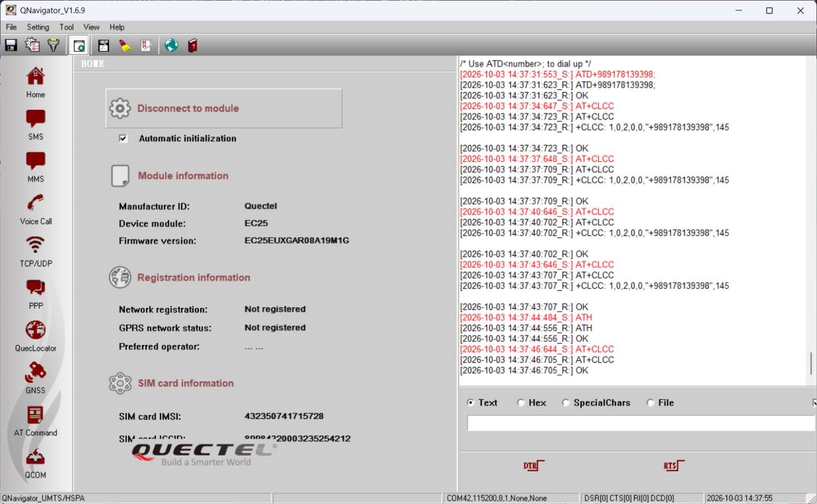The image size is (817, 504).
Task: Open the Setting menu
Action: tap(38, 27)
